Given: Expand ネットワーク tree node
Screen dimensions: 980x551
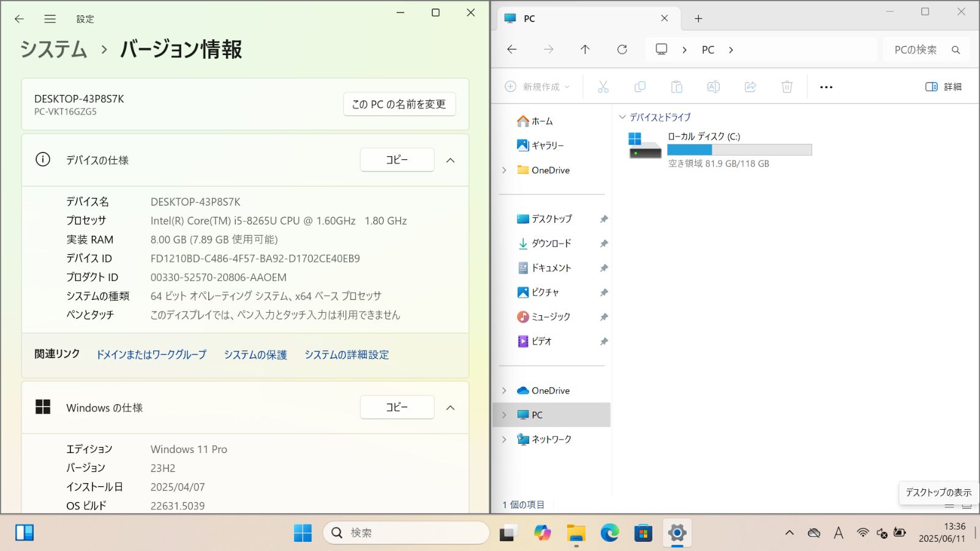Looking at the screenshot, I should tap(504, 440).
